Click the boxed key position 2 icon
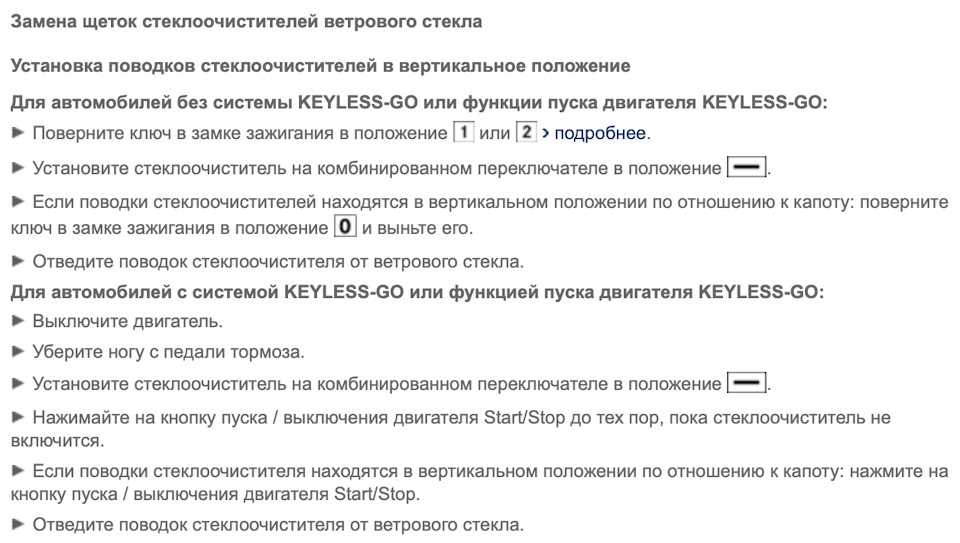Image resolution: width=960 pixels, height=543 pixels. tap(526, 132)
